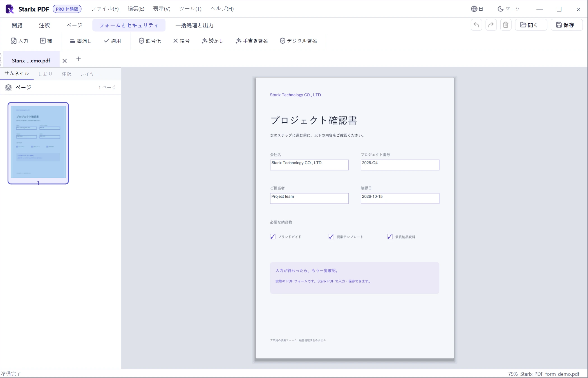Screen dimensions: 588x378
Task: Select the レイヤー sidebar tab
Action: [x=90, y=74]
